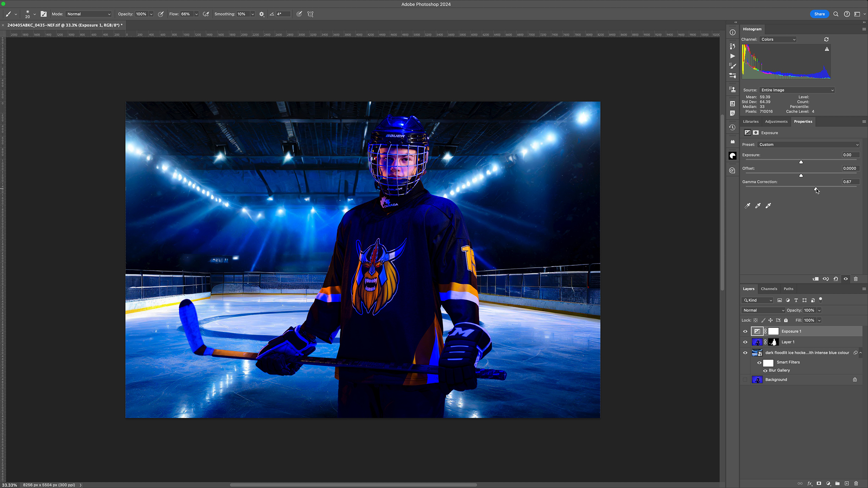This screenshot has width=868, height=488.
Task: Toggle visibility of Exposure 1 layer
Action: point(745,331)
